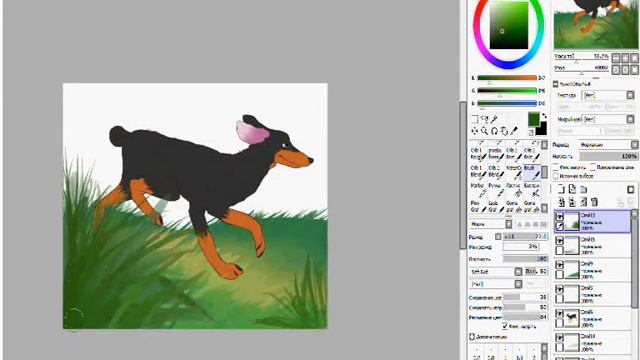The image size is (640, 360).
Task: Select the move layer tool
Action: pyautogui.click(x=475, y=131)
